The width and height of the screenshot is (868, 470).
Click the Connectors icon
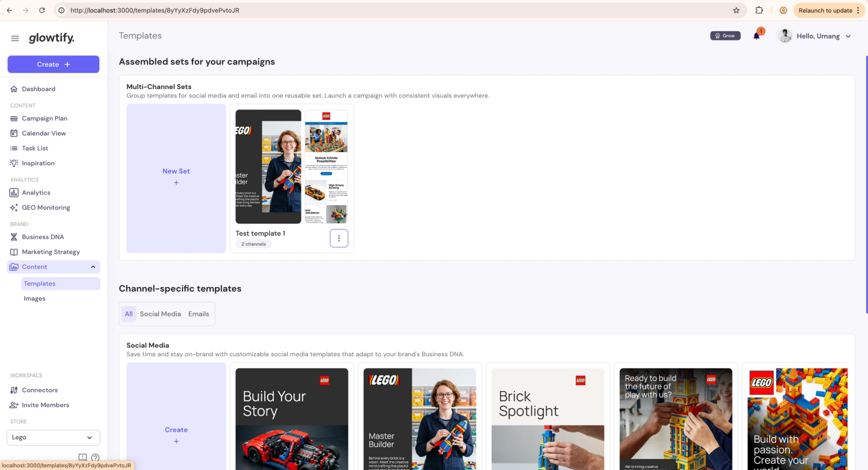pyautogui.click(x=14, y=390)
